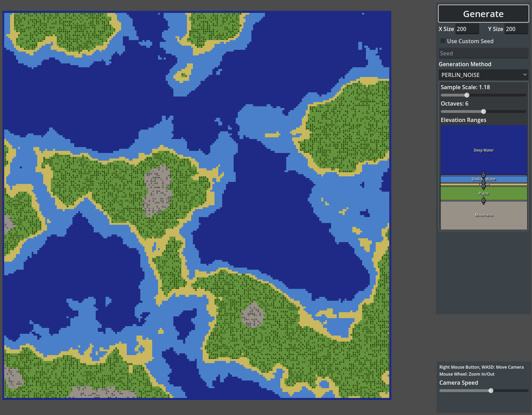Click the Sample Scale slider track's right end
The image size is (532, 415).
(x=524, y=95)
